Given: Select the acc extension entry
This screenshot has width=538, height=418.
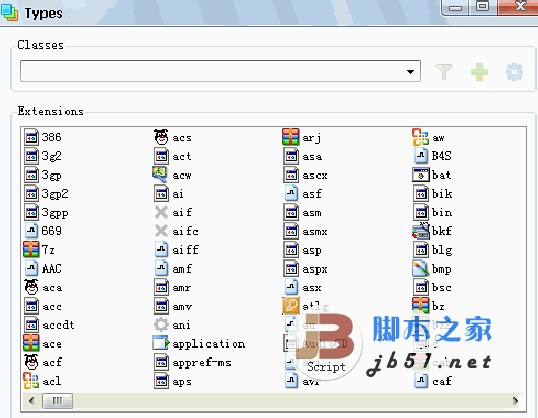Looking at the screenshot, I should point(43,306).
